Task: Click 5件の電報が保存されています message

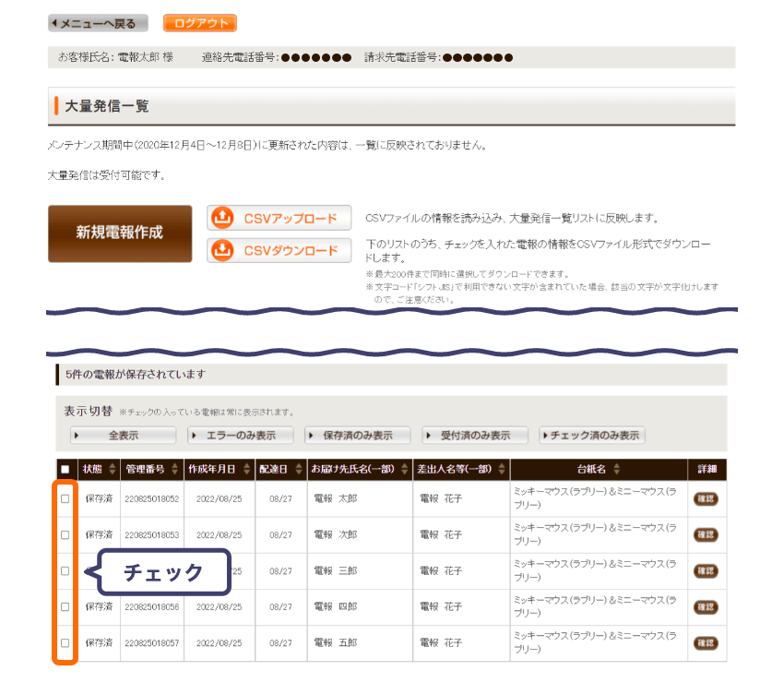Action: [x=136, y=375]
